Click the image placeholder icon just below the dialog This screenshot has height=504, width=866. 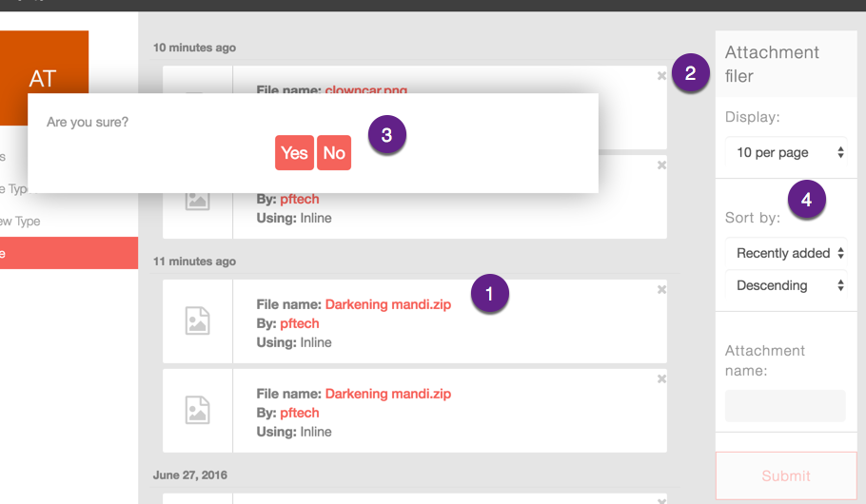[x=197, y=200]
